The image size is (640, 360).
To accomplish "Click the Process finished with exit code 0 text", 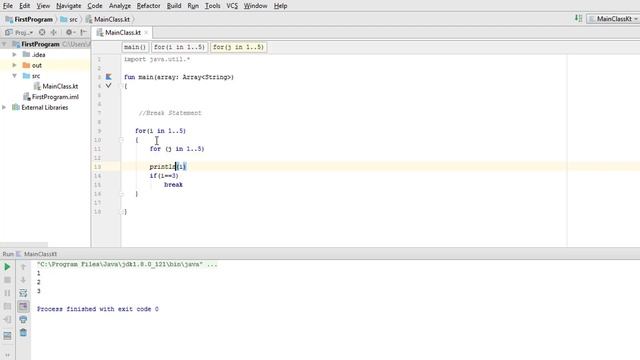I will (x=98, y=309).
